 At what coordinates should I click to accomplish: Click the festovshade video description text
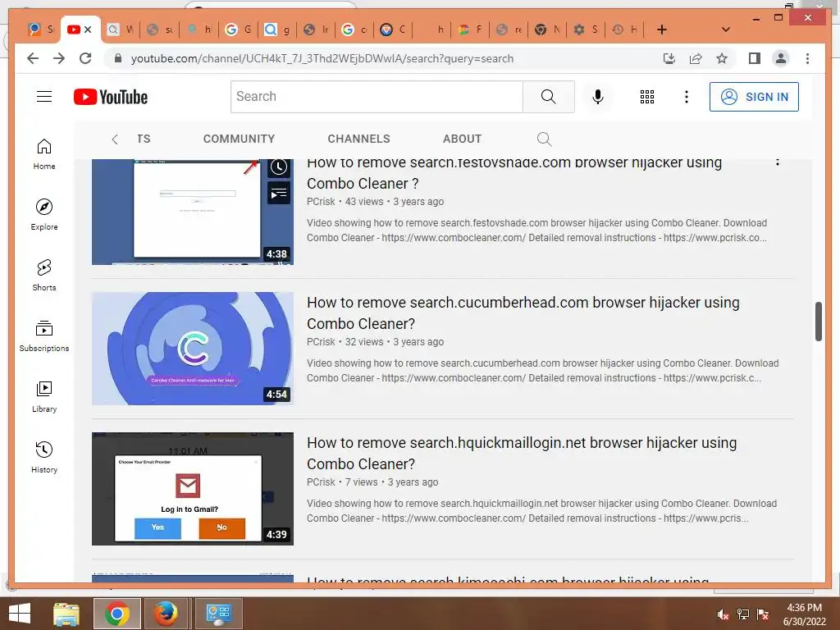pos(536,231)
